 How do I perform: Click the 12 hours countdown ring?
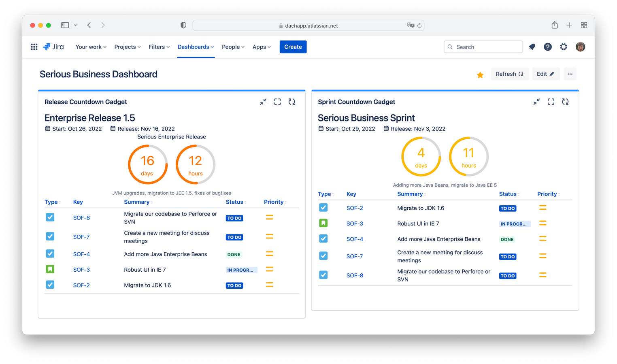196,165
